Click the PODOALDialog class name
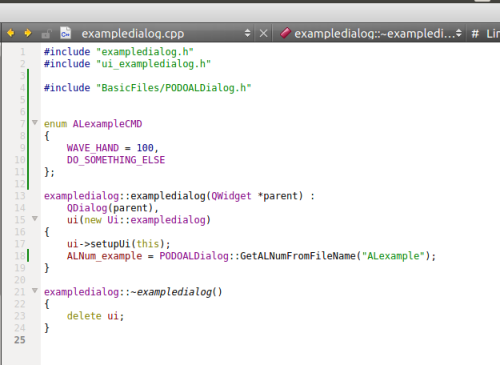 [x=194, y=256]
